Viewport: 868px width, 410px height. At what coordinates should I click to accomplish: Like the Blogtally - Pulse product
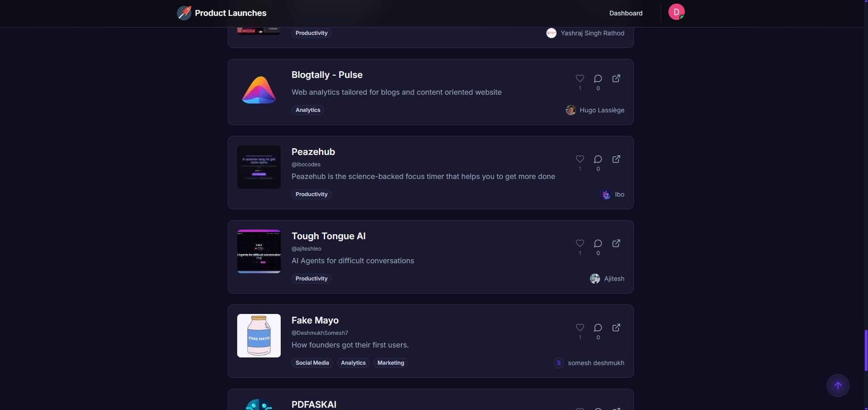[580, 78]
